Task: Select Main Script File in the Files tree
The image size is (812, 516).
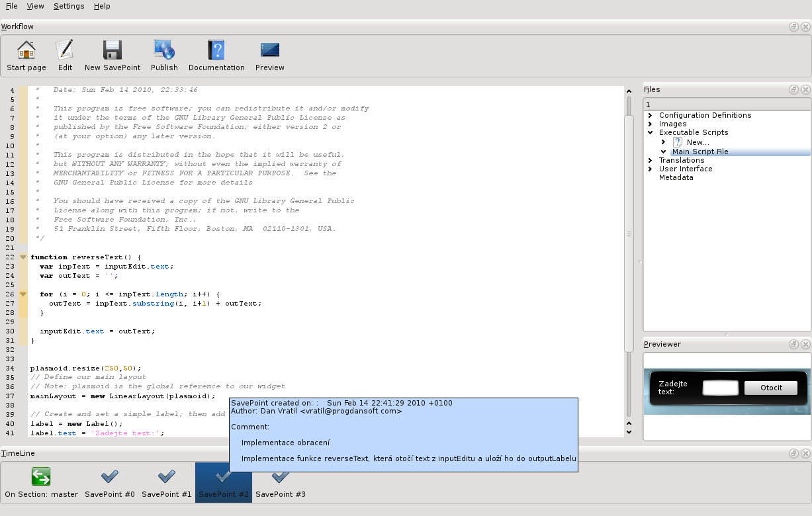Action: click(700, 151)
